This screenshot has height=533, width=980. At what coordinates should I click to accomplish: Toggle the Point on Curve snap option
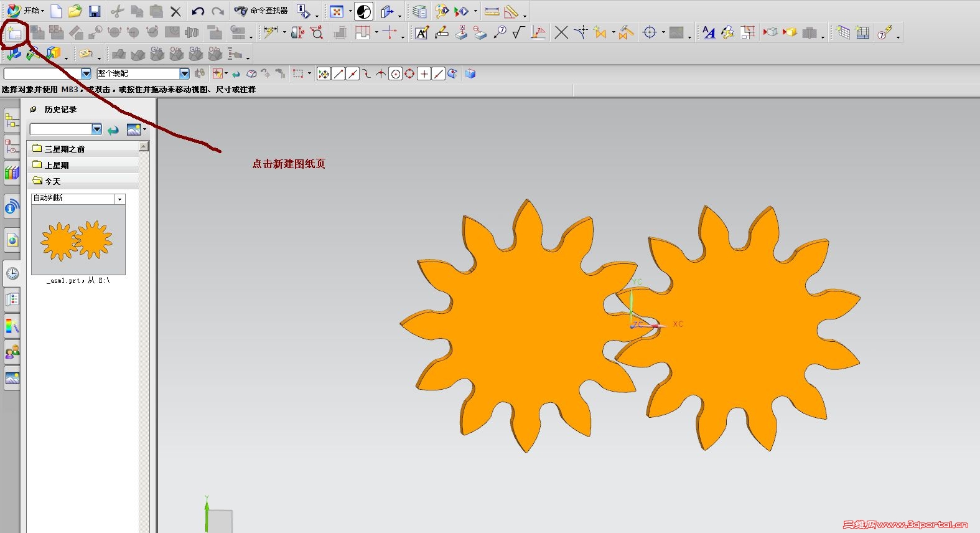pos(438,74)
